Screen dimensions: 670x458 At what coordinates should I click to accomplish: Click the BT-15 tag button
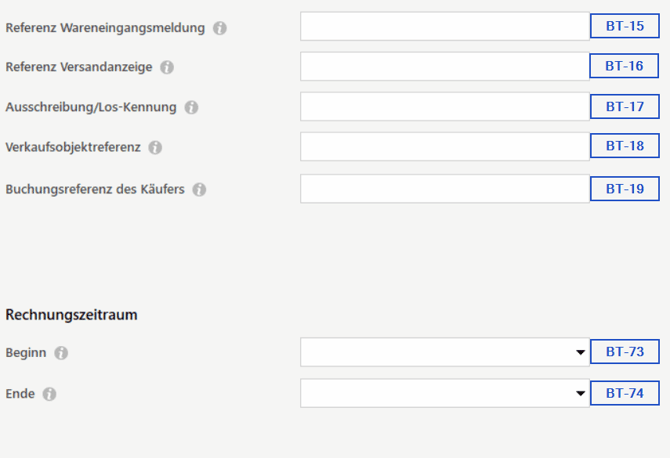click(x=625, y=26)
